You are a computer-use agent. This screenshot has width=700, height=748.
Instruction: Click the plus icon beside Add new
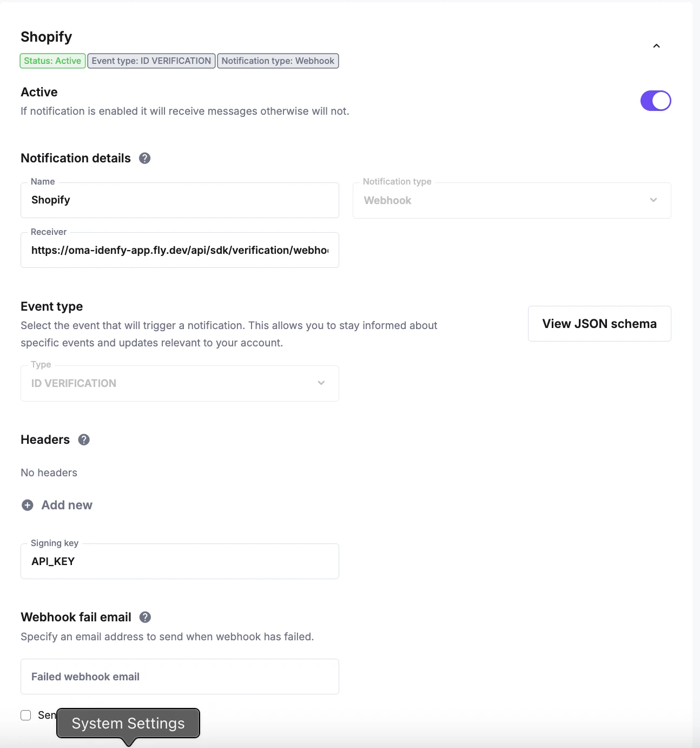tap(27, 505)
